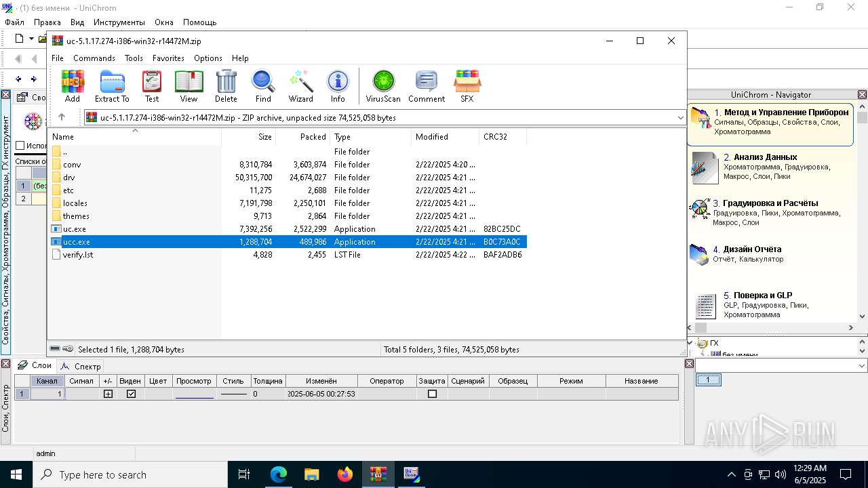Toggle the Виден checkbox in layer row

tap(131, 394)
